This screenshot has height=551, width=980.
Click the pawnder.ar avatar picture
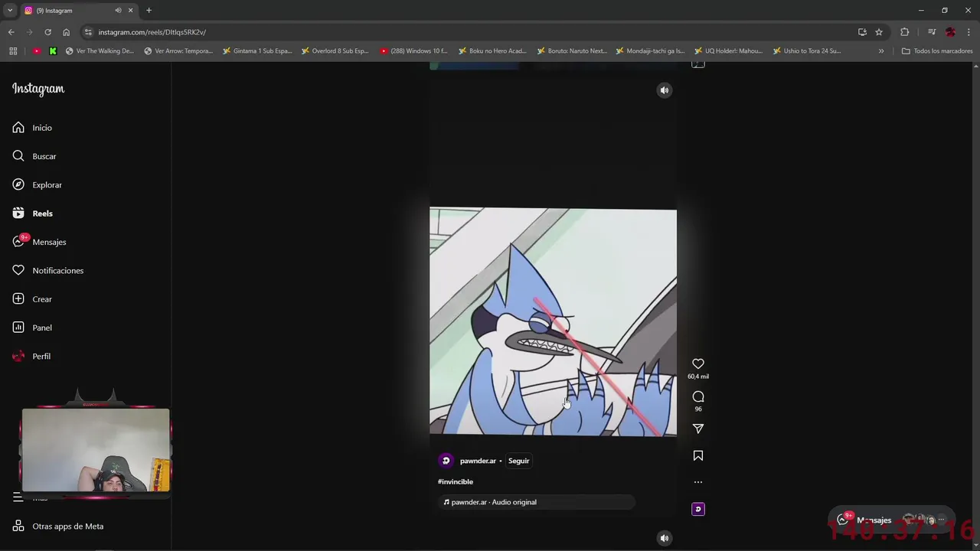click(x=446, y=461)
